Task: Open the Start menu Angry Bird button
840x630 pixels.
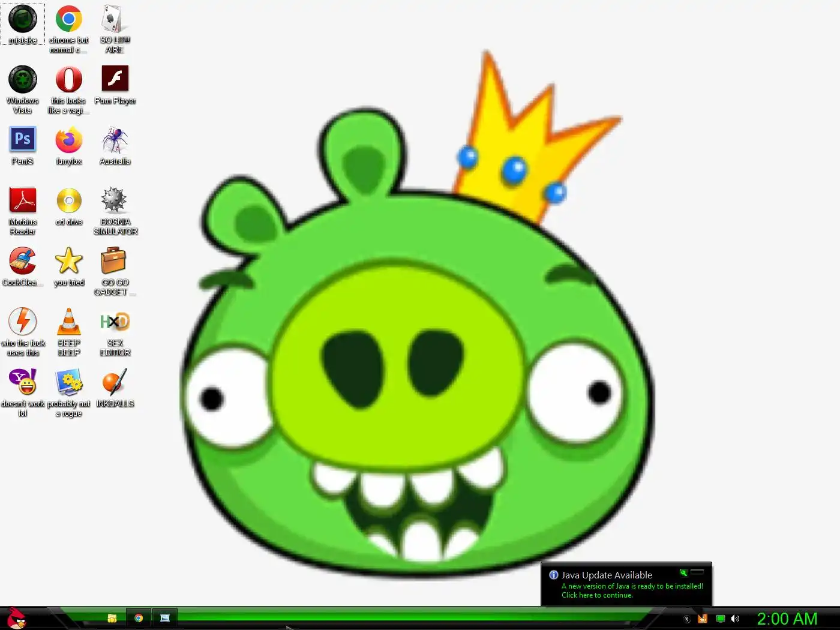Action: coord(16,618)
